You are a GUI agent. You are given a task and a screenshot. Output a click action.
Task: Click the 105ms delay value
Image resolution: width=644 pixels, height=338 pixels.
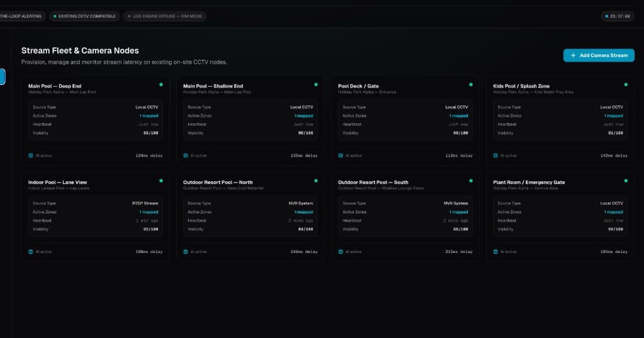614,252
